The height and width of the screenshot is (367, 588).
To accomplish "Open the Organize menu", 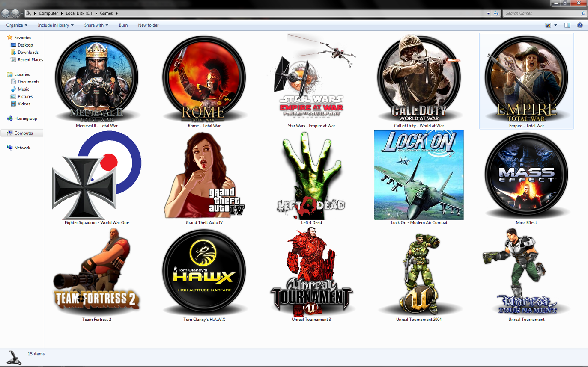I will [17, 25].
